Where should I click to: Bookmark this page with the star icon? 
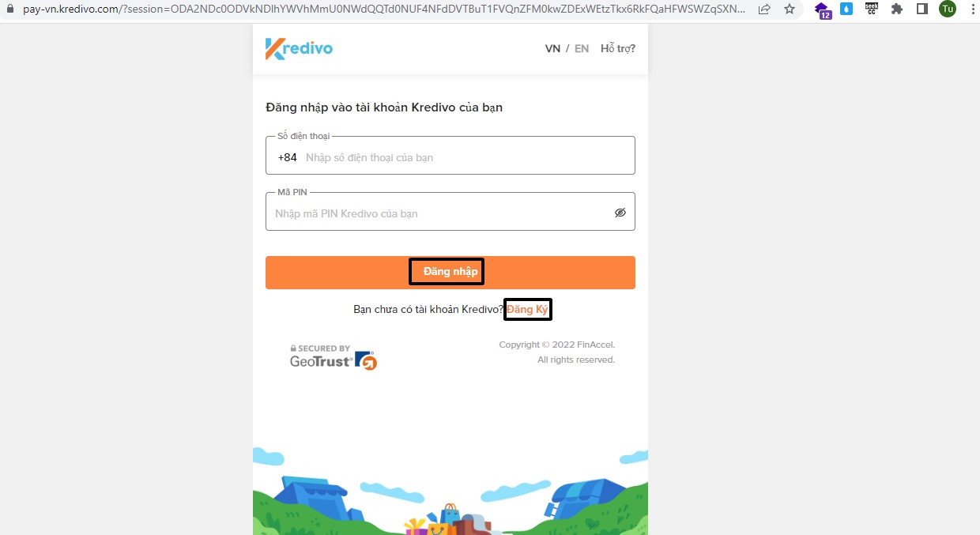[x=790, y=9]
